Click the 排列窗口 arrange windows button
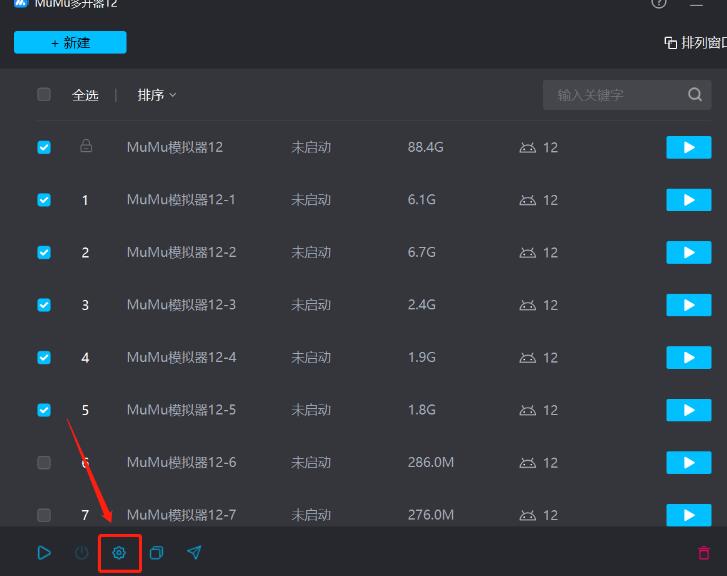 [x=697, y=43]
